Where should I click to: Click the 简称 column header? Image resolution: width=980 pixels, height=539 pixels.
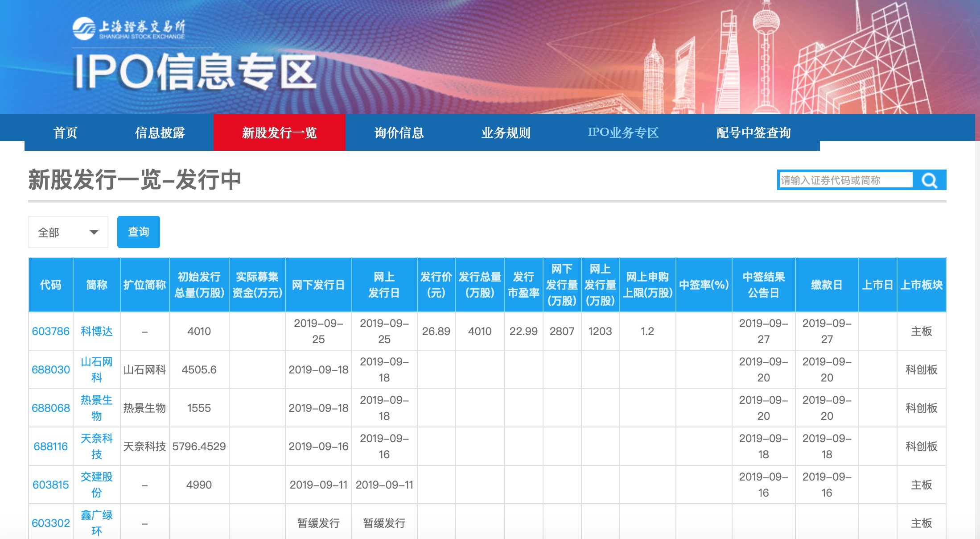click(96, 285)
